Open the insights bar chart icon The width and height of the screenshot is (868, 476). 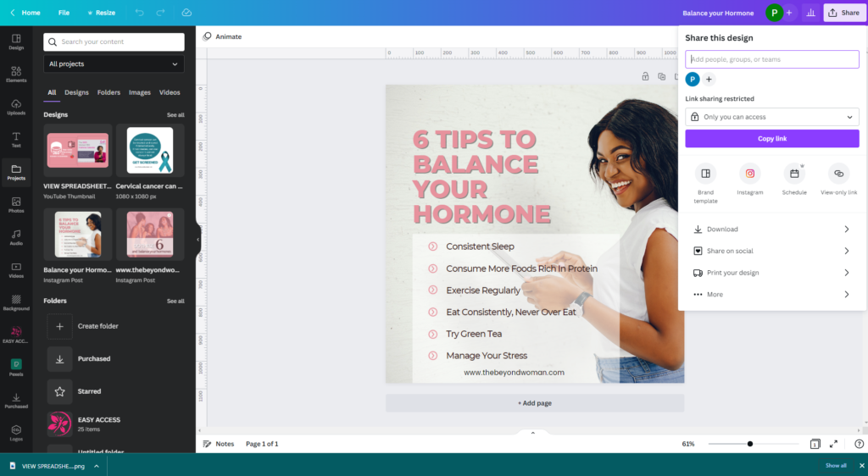click(810, 13)
